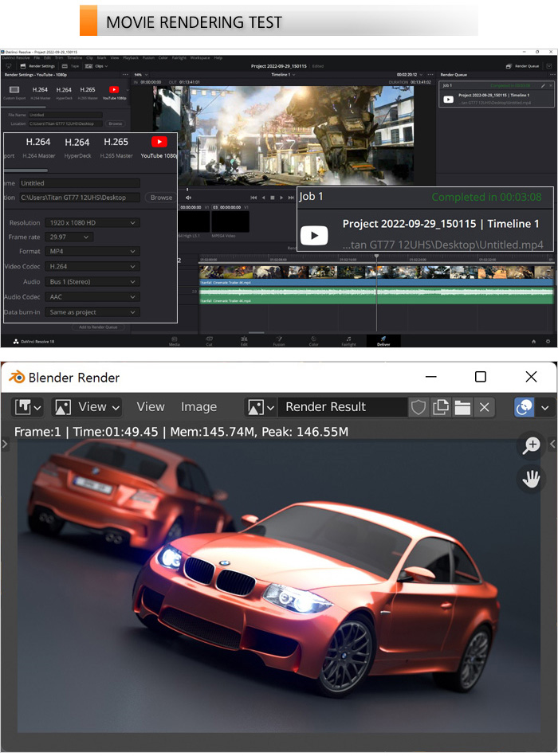
Task: Open Project Manager via the home icon
Action: pyautogui.click(x=534, y=342)
